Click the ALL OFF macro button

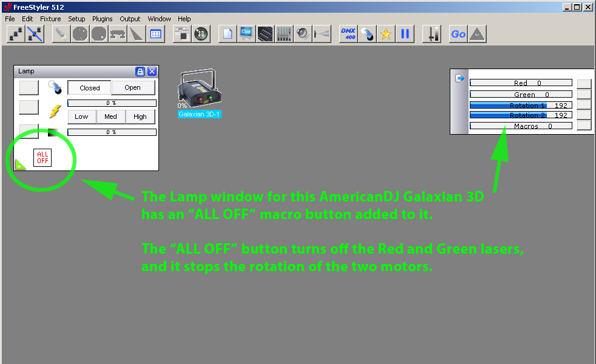[x=42, y=158]
